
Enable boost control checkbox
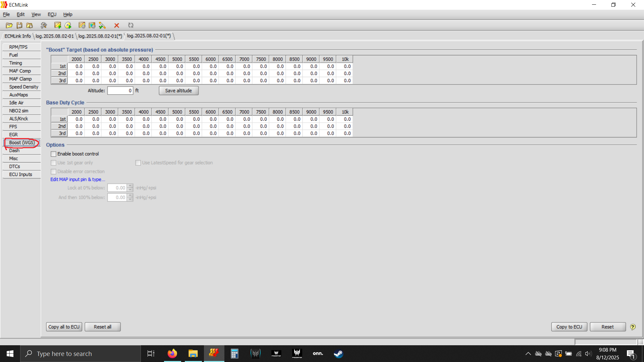[x=53, y=154]
